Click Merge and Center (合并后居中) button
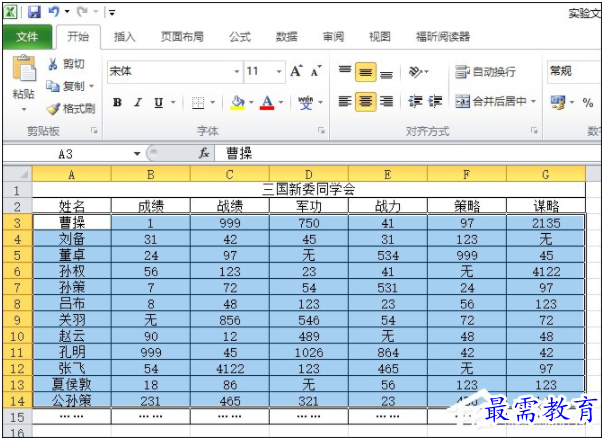Screen dimensions: 606x441 tap(490, 102)
